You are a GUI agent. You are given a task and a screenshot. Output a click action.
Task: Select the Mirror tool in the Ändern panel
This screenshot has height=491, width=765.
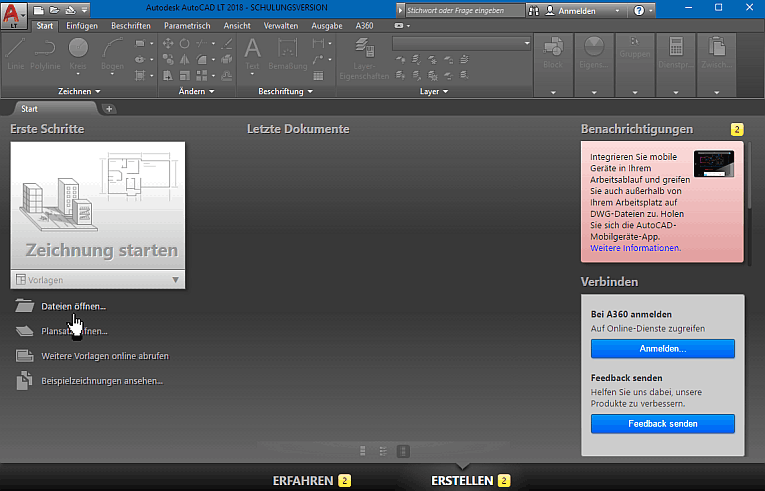[184, 60]
